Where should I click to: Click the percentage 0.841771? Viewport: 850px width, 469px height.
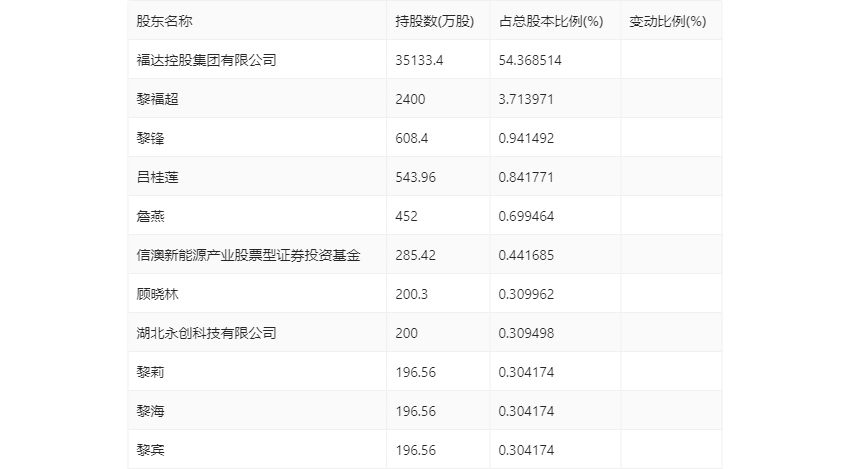point(526,177)
